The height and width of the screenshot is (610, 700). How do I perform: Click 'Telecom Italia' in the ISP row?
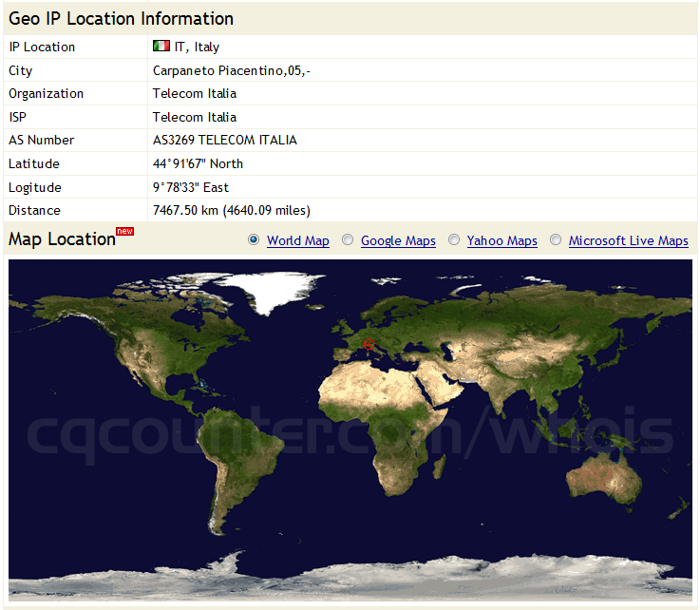coord(194,118)
